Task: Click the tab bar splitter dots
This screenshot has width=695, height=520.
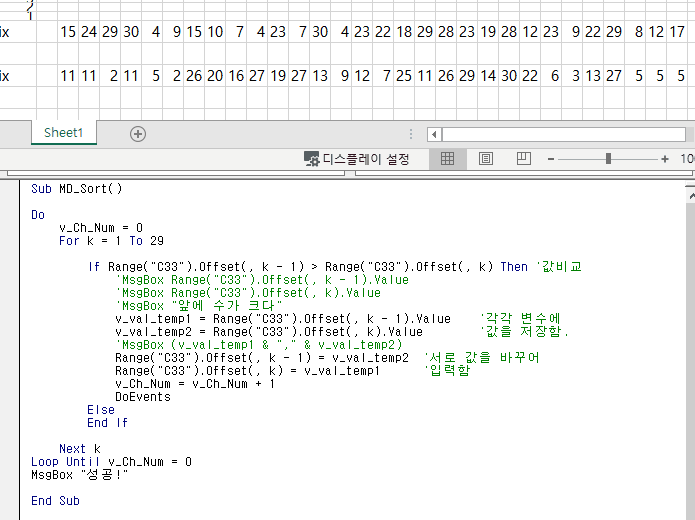Action: coord(411,134)
